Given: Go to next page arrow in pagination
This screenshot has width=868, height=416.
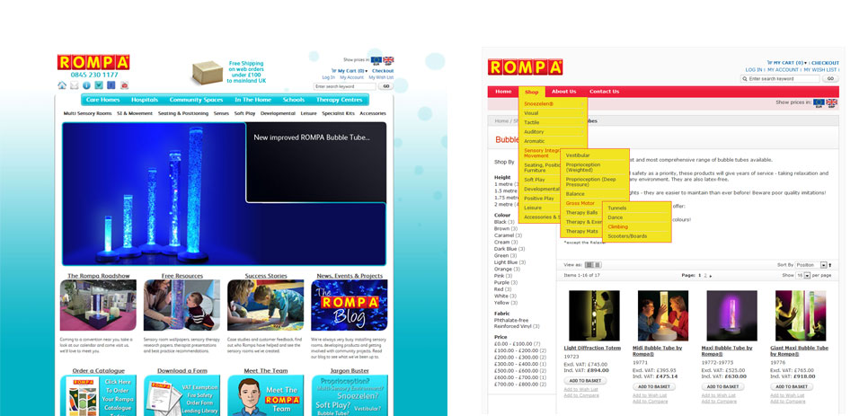Looking at the screenshot, I should pos(711,276).
